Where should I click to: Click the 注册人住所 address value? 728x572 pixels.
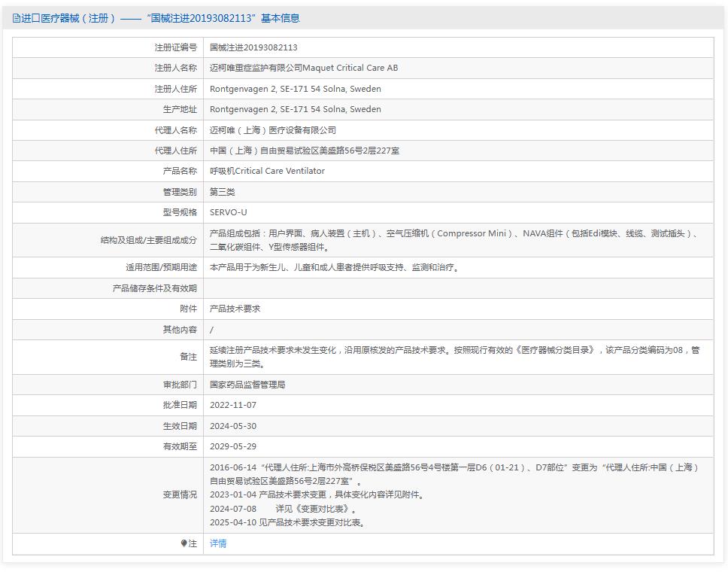coord(295,89)
